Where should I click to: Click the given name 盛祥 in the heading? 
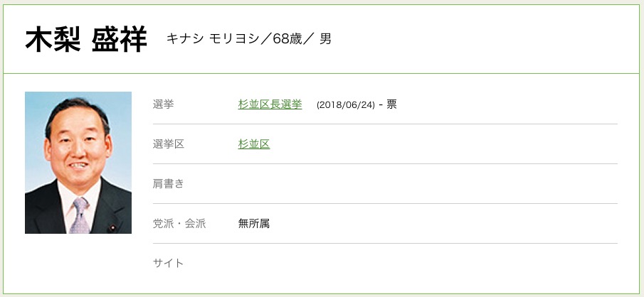pyautogui.click(x=119, y=40)
